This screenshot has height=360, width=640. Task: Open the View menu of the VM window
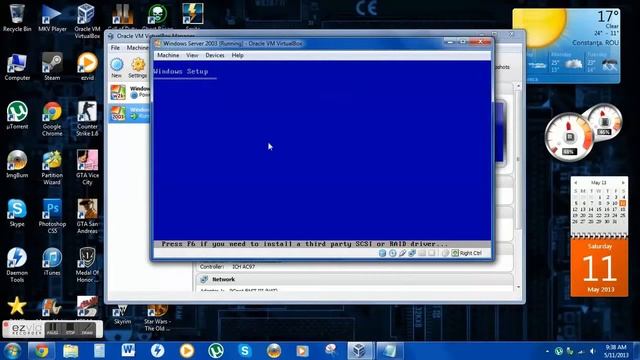point(192,55)
